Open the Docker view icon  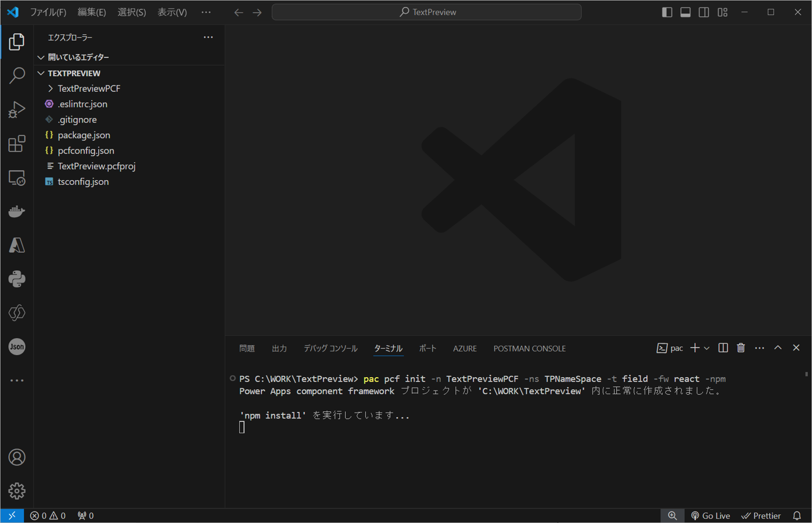coord(17,211)
